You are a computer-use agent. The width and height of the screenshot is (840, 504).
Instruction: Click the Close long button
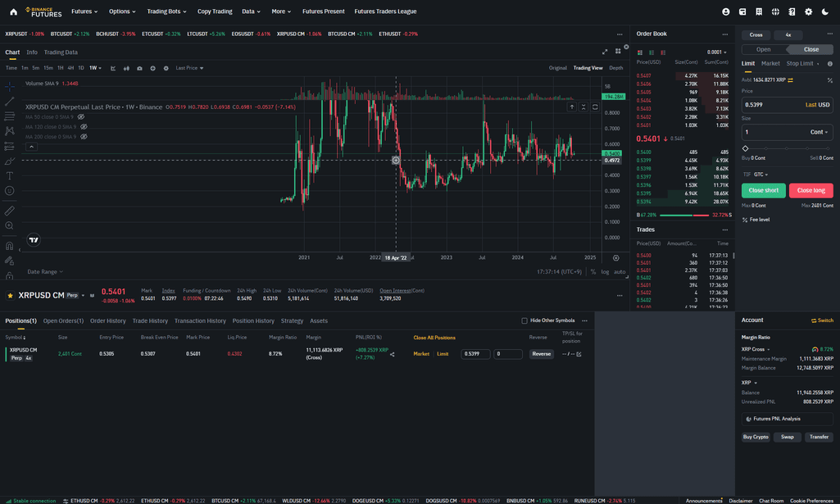pos(811,190)
